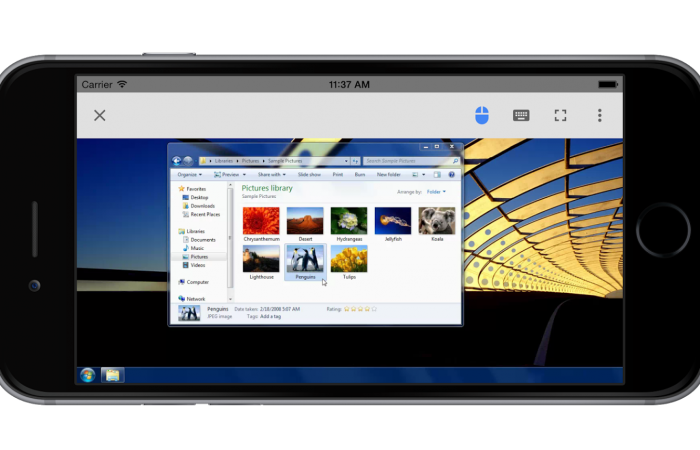Set the star rating for Penguins
Image resolution: width=700 pixels, height=450 pixels.
[x=361, y=309]
